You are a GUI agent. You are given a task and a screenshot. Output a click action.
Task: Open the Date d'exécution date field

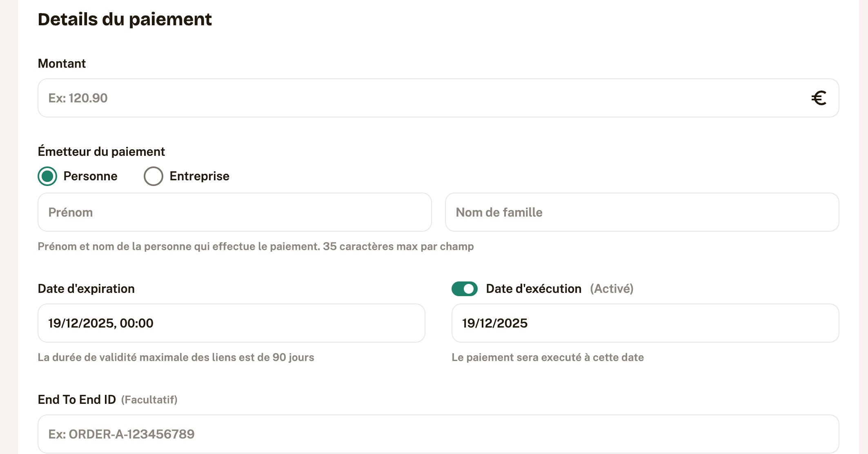645,323
